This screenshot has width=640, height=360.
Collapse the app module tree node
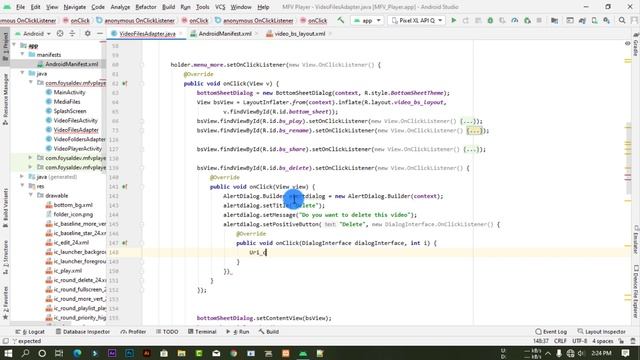pos(14,45)
